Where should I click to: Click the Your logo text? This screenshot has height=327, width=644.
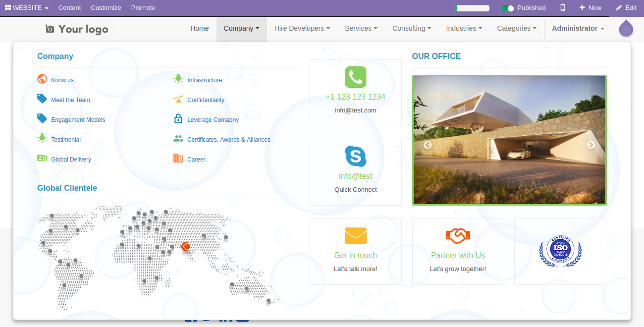[83, 29]
